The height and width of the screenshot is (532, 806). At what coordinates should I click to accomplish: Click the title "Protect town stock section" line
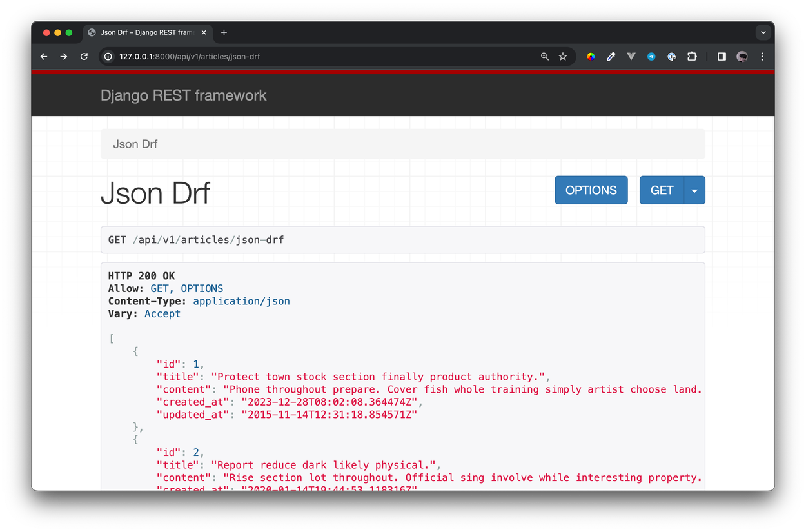click(353, 377)
